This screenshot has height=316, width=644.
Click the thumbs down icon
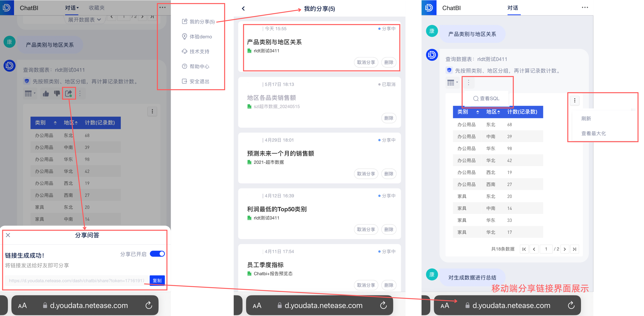[x=57, y=94]
